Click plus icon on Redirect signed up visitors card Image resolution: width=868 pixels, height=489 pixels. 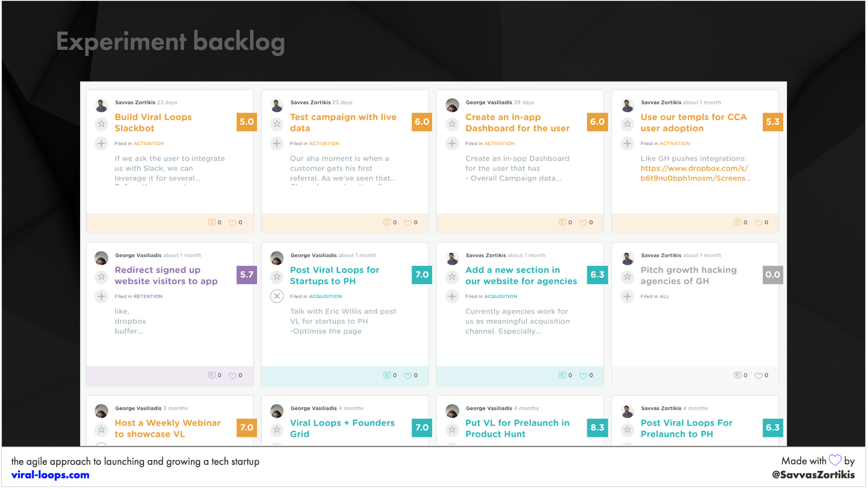pos(102,296)
